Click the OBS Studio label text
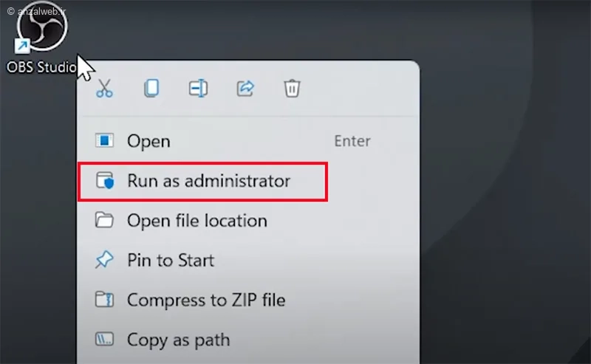 (x=41, y=67)
